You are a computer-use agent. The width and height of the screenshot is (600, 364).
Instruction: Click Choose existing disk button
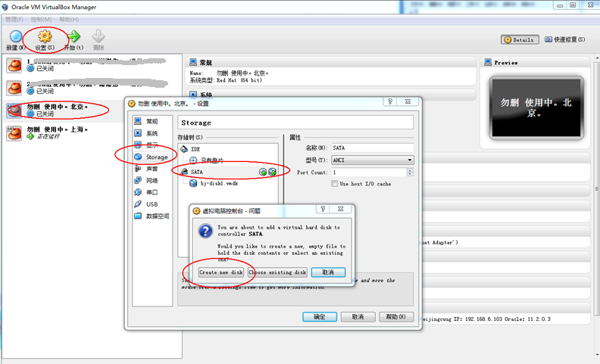point(277,272)
